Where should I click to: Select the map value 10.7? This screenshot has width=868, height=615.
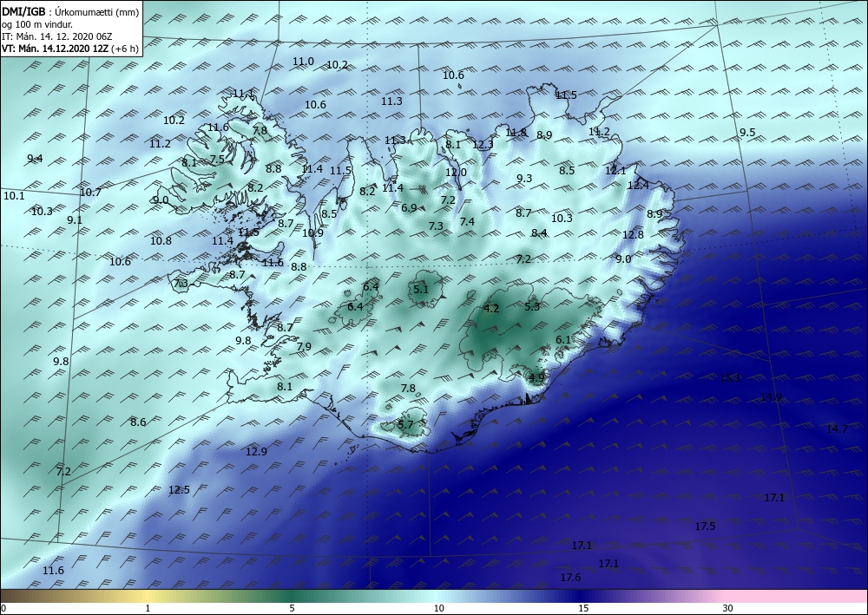pos(91,193)
